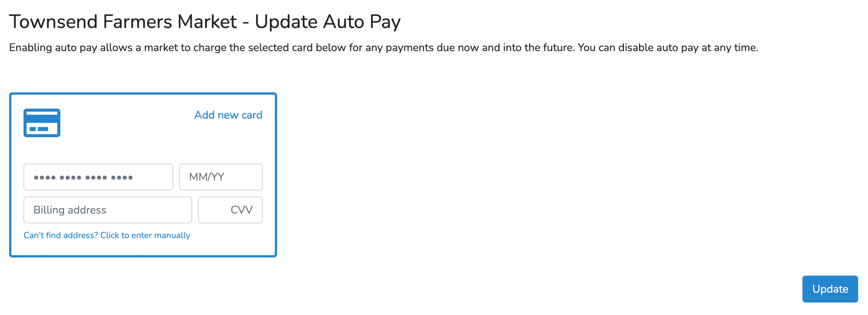This screenshot has height=315, width=868.
Task: Select the CVV input box
Action: [230, 210]
